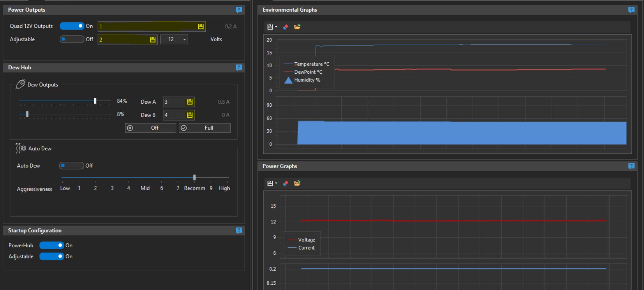The width and height of the screenshot is (644, 290).
Task: Click the 8% Dew B power value
Action: click(120, 114)
